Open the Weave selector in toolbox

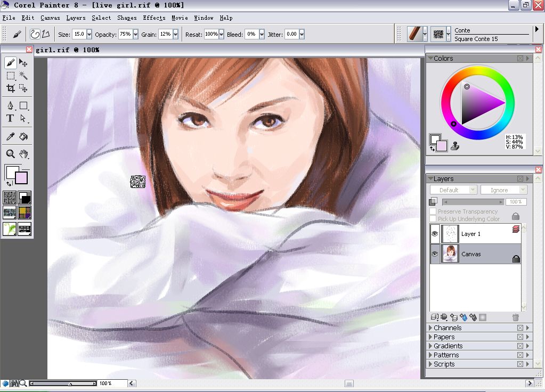(25, 213)
